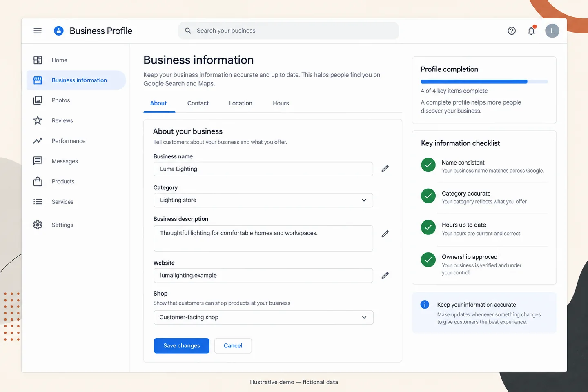The image size is (588, 392).
Task: Click the Website field with lumalighting.example
Action: coord(263,276)
